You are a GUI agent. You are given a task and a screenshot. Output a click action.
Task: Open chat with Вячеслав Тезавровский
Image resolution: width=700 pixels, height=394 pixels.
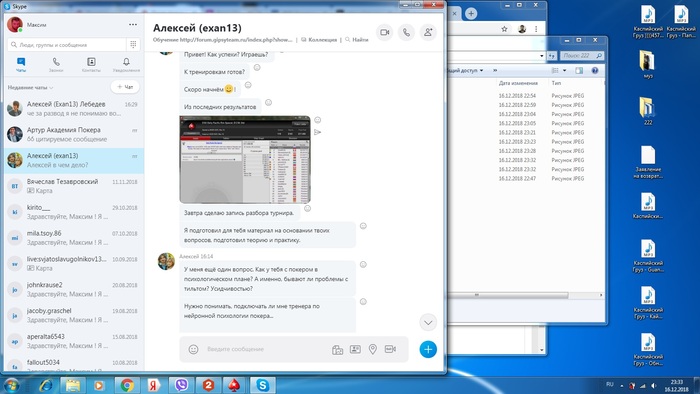74,186
